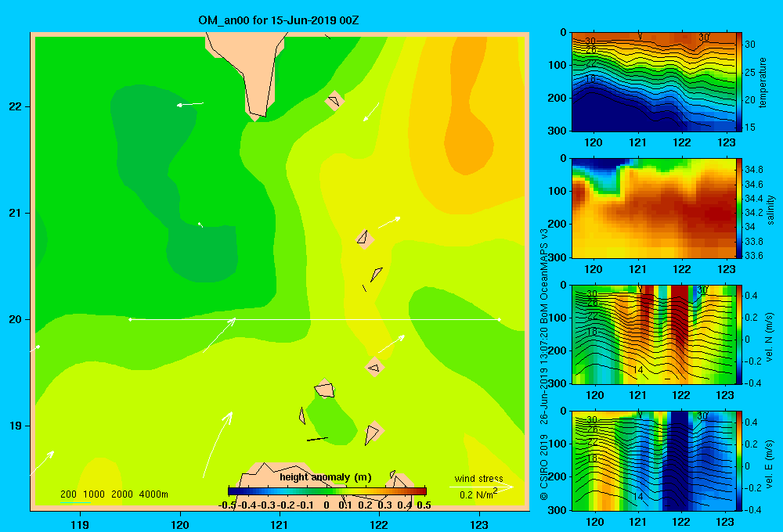Screen dimensions: 783x532
Task: Click the 'wind stress' legend label
Action: (x=478, y=478)
